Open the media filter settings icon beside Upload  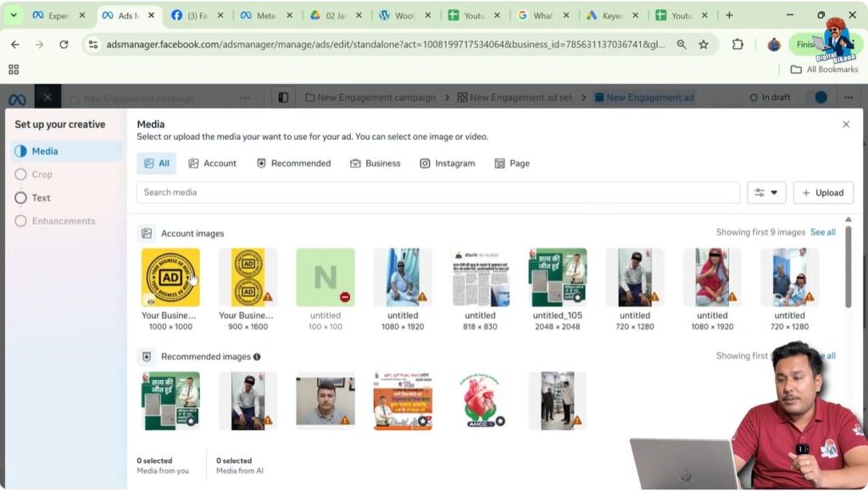click(759, 192)
